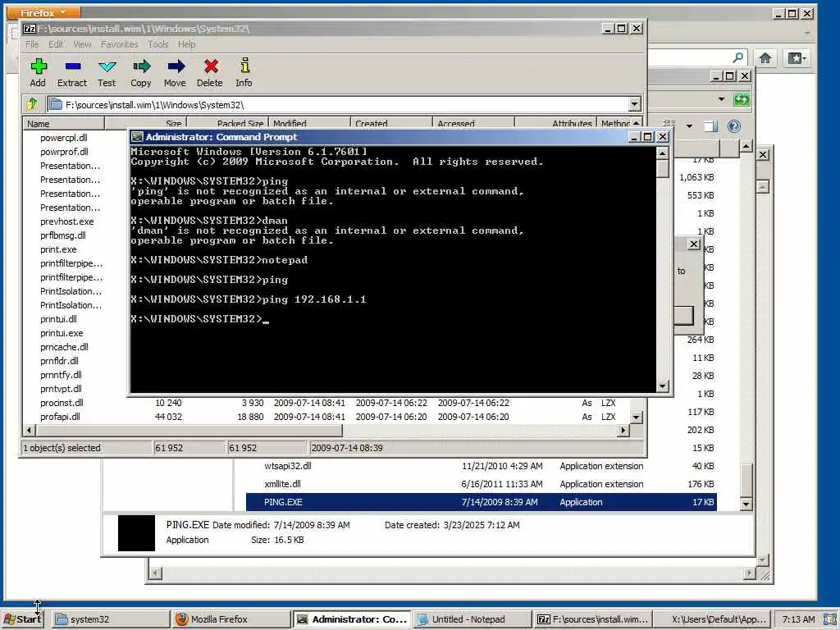The height and width of the screenshot is (630, 840).
Task: Sort 7-Zip list by Name column
Action: 63,124
